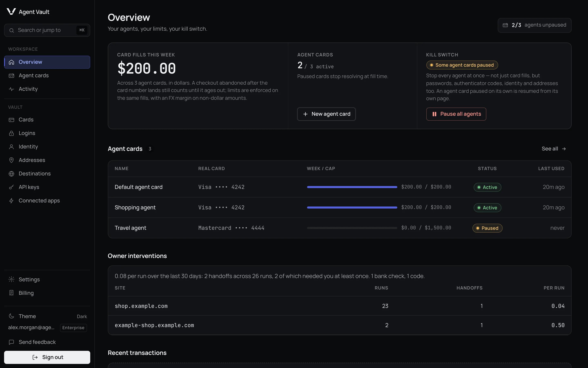Click the Overview home icon
The width and height of the screenshot is (588, 368).
click(11, 62)
